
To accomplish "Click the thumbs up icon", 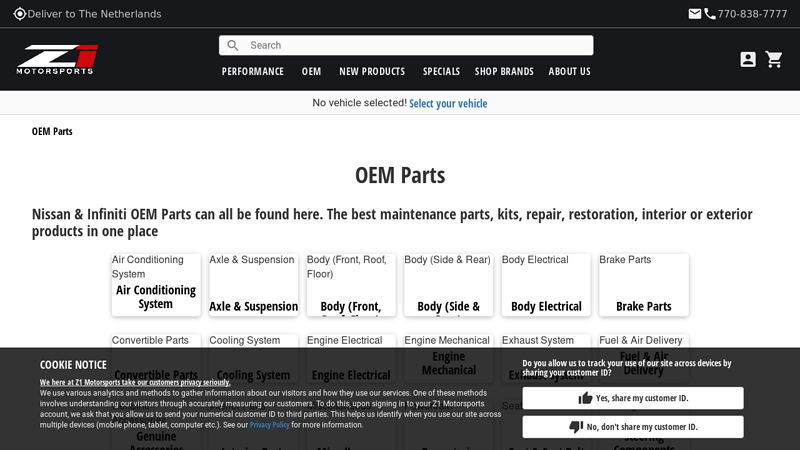I will (x=585, y=398).
